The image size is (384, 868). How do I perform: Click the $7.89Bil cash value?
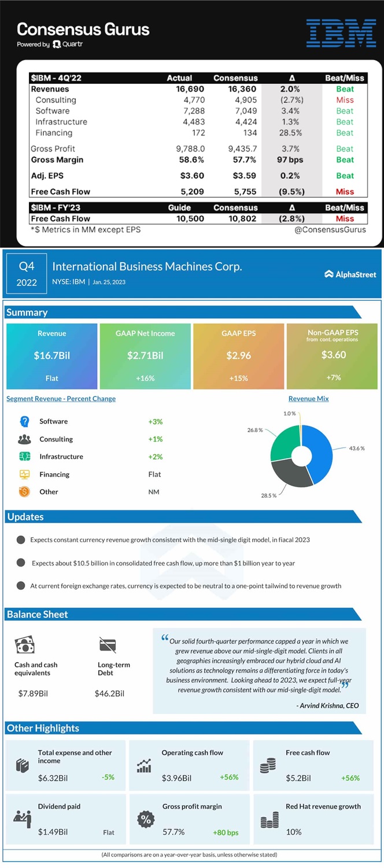[33, 693]
